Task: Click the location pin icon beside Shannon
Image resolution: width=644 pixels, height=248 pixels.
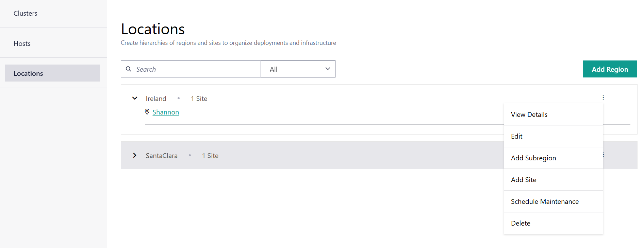Action: 147,112
